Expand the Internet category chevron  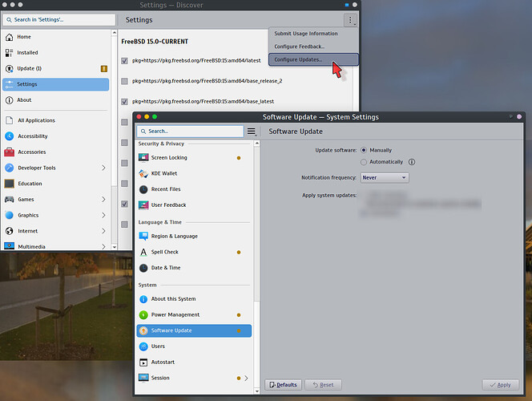coord(103,231)
